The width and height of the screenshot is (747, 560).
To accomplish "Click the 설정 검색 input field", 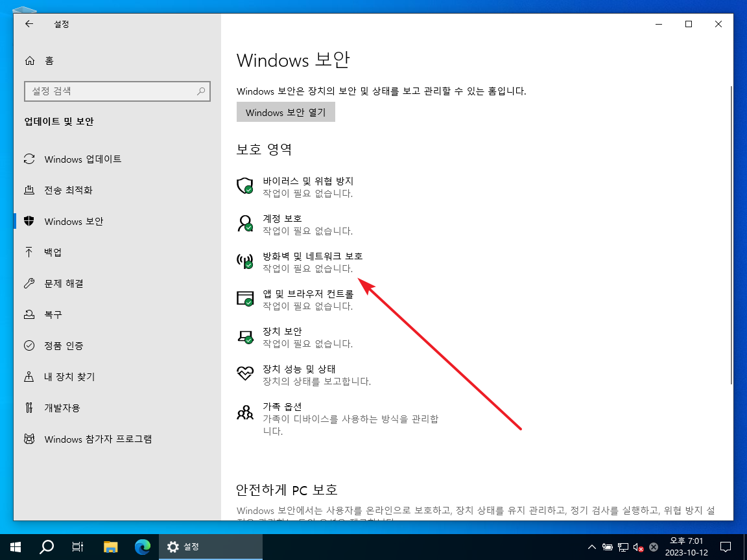I will pos(117,91).
